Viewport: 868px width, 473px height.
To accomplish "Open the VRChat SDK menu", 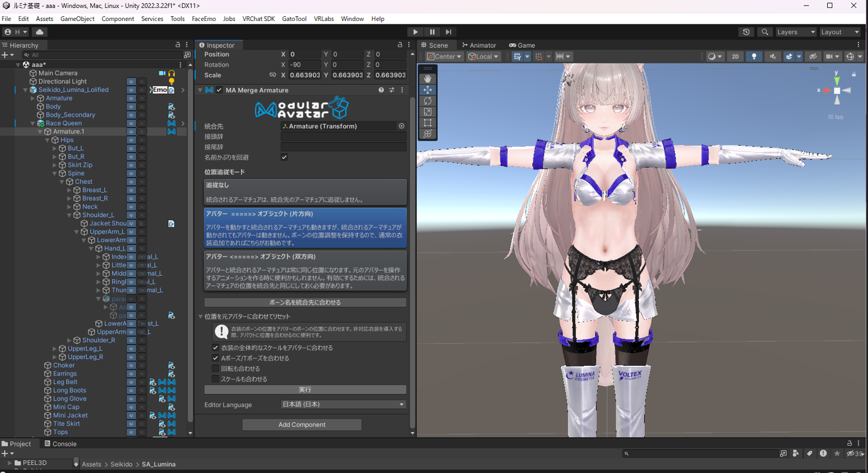I will pyautogui.click(x=259, y=19).
